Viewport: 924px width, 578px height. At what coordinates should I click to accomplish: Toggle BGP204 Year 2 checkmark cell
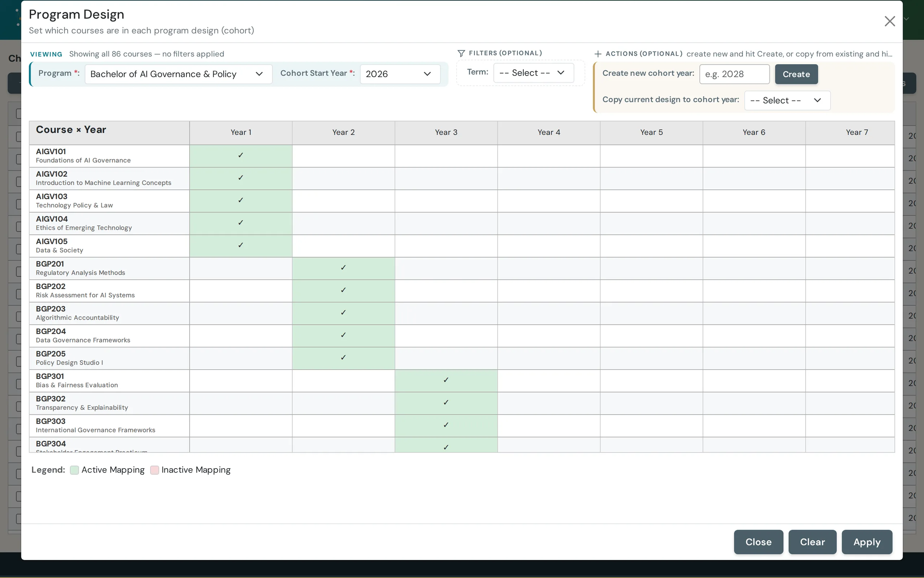click(x=344, y=336)
